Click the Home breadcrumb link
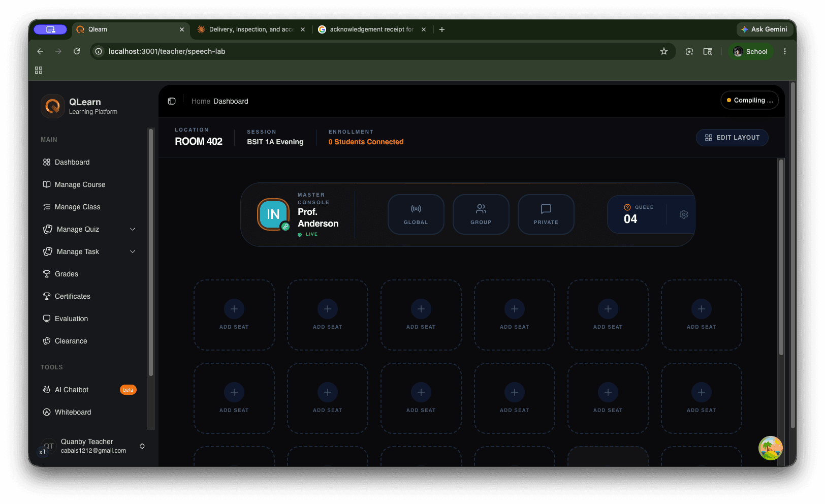The image size is (825, 504). click(201, 101)
